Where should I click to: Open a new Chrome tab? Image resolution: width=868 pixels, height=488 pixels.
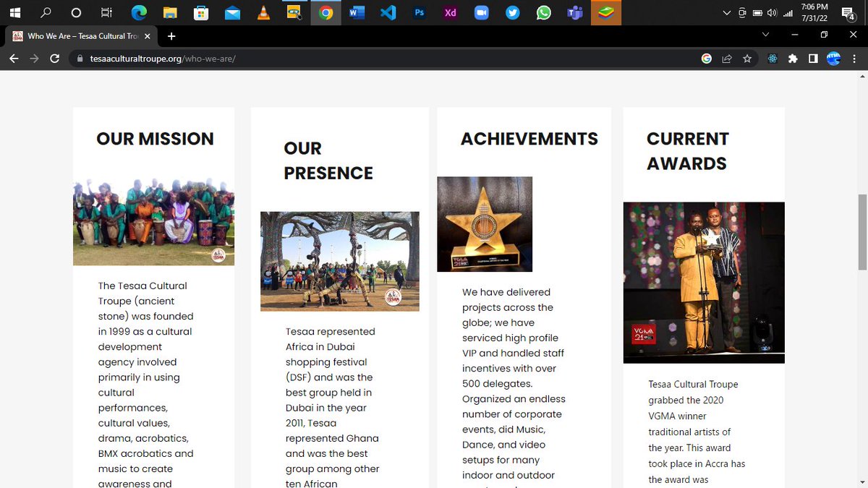coord(171,35)
